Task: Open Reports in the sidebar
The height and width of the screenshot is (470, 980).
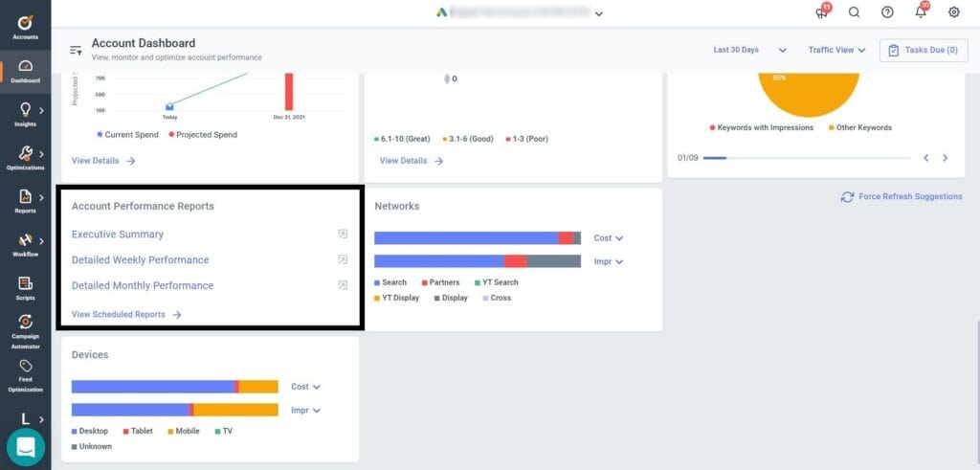Action: (25, 202)
